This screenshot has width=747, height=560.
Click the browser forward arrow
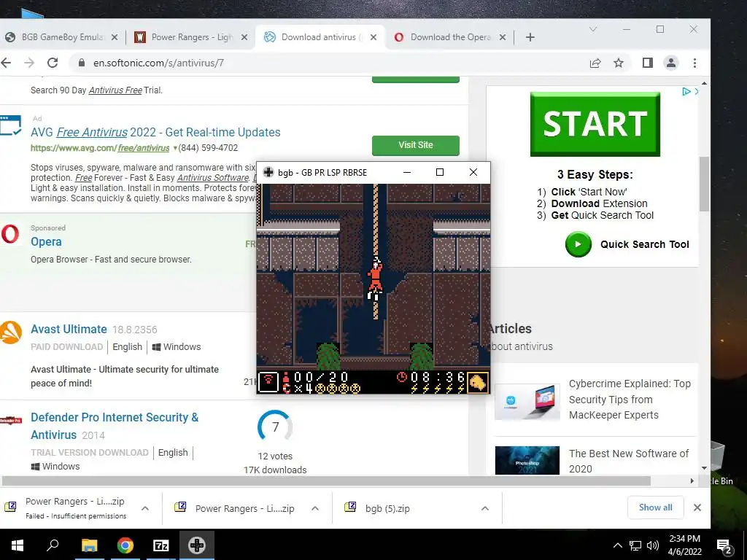tap(29, 63)
